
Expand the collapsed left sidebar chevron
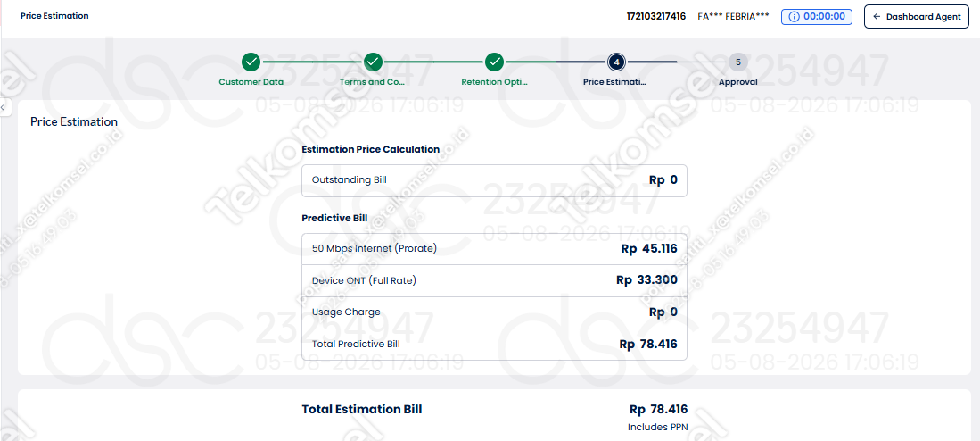tap(3, 108)
